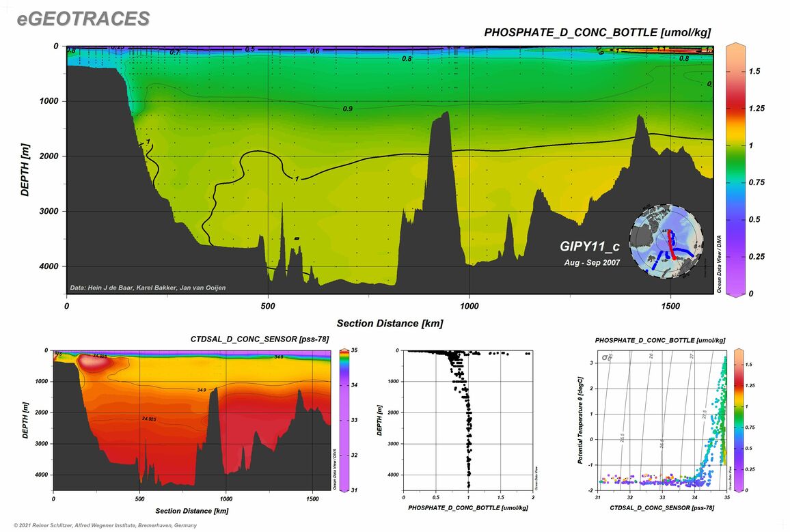Click the PHOSPHATE_D_CONC_BOTTLE main plot title
This screenshot has height=532, width=790.
click(597, 32)
